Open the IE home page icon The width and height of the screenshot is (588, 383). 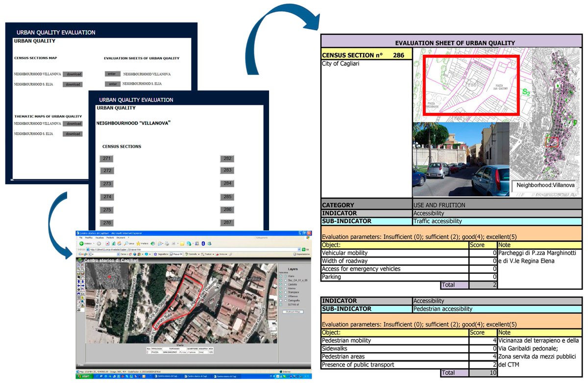pos(119,244)
